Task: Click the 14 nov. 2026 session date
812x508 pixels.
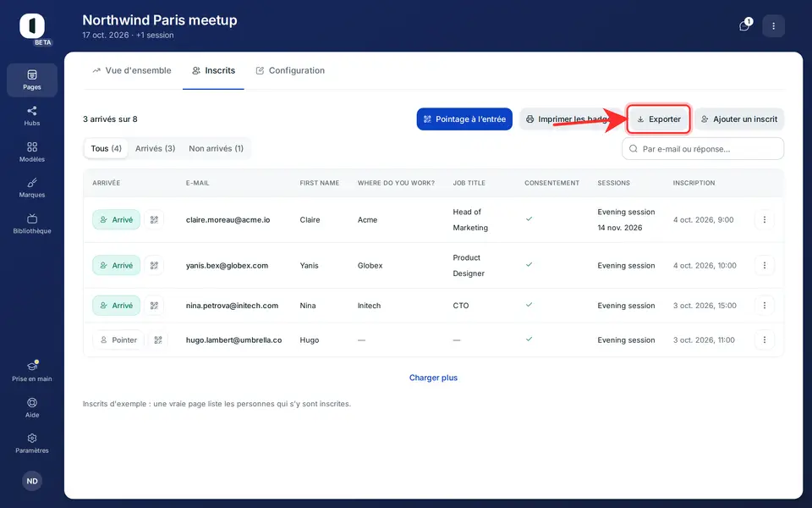Action: pos(620,228)
